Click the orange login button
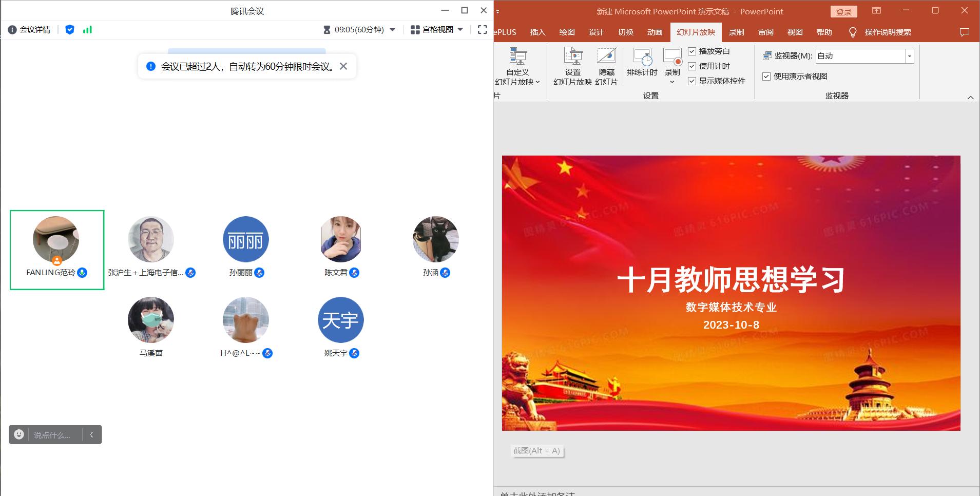 click(x=843, y=12)
